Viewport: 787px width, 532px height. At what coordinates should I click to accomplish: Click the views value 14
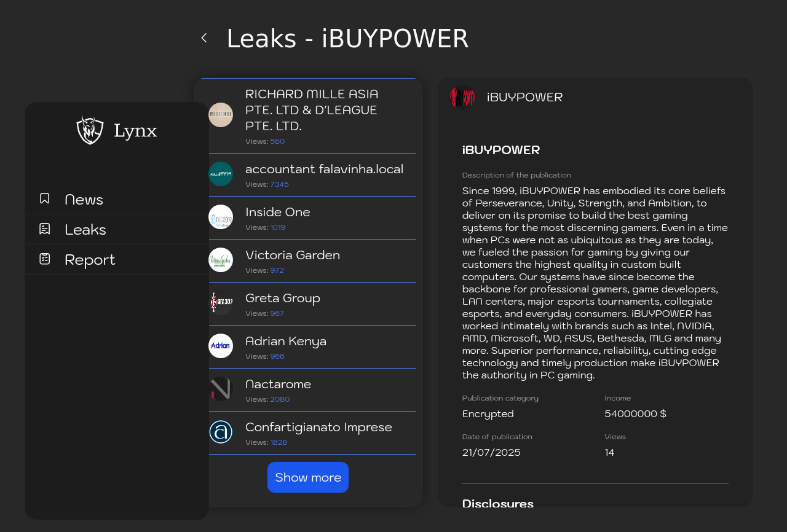609,453
